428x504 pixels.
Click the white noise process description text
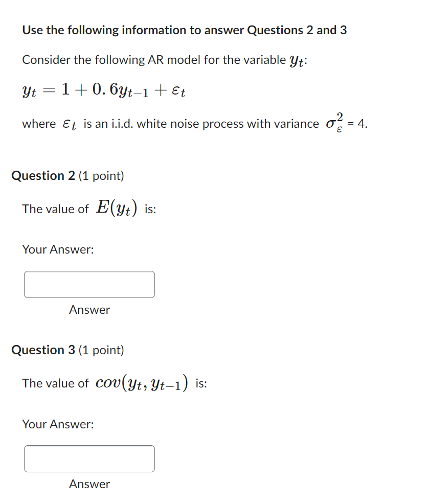(x=169, y=123)
